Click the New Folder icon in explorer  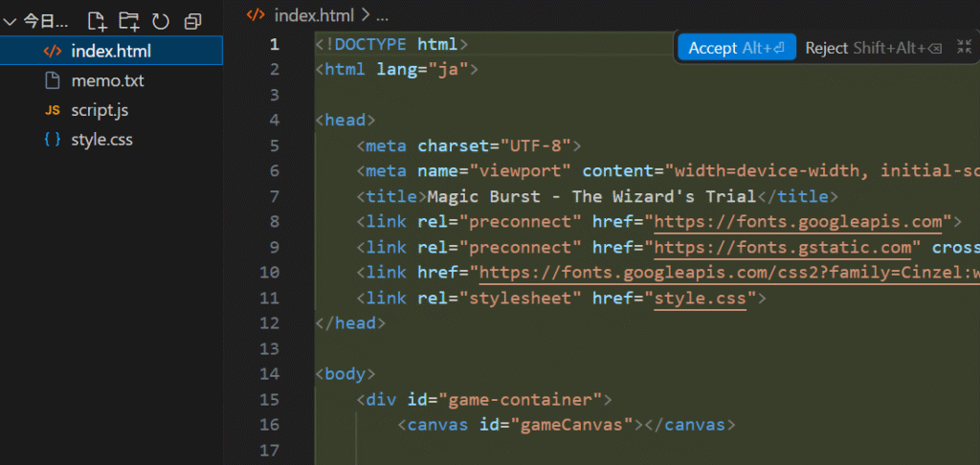point(128,20)
